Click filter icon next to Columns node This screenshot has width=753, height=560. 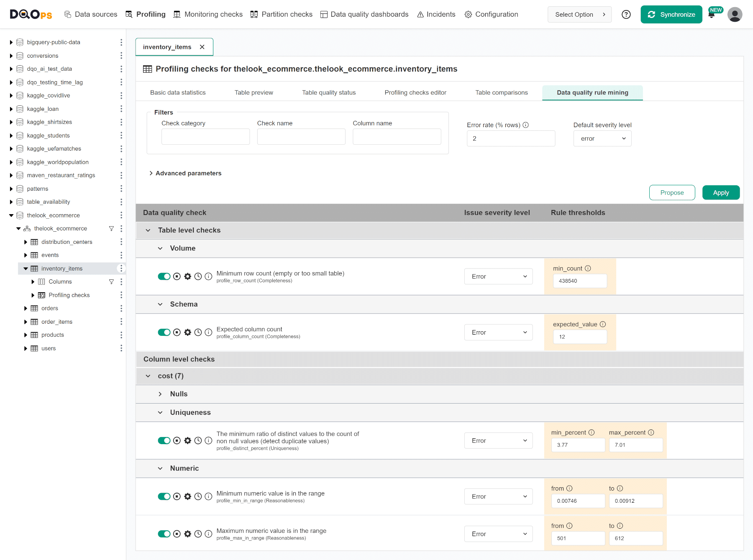pos(111,282)
